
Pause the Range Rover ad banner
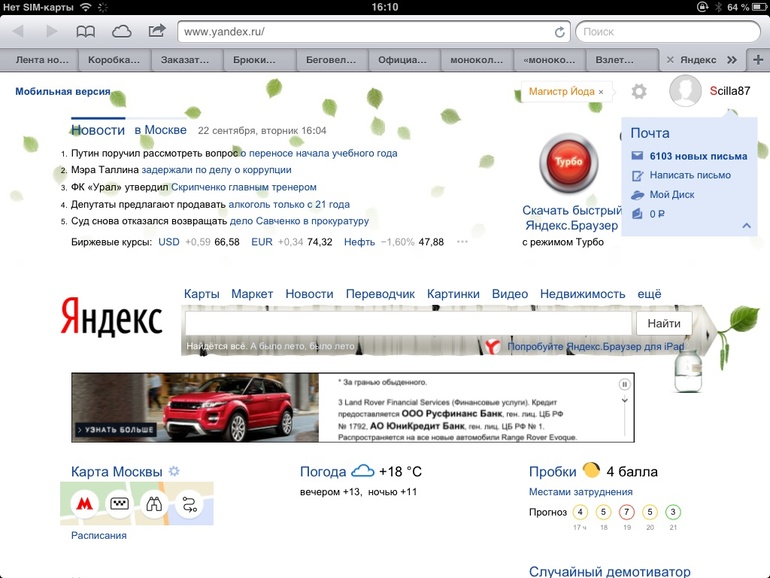click(625, 384)
